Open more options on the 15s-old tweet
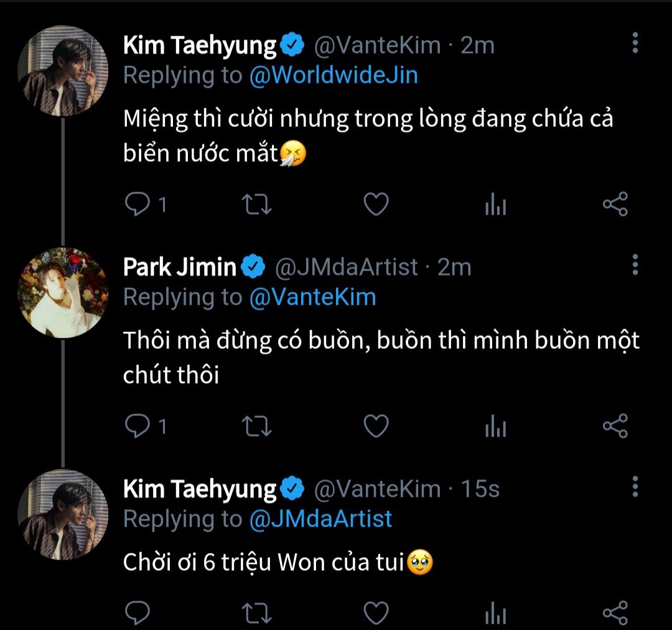The image size is (672, 630). [635, 486]
